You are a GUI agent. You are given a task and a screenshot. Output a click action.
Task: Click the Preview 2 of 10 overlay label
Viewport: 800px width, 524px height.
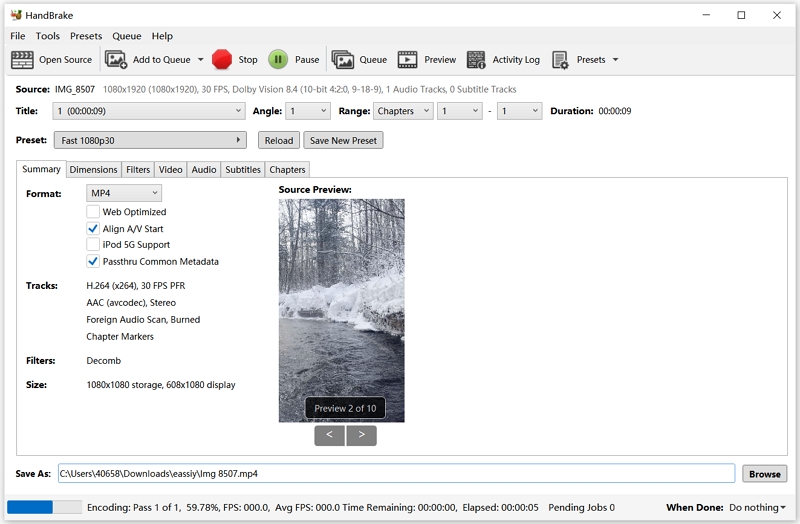(345, 408)
